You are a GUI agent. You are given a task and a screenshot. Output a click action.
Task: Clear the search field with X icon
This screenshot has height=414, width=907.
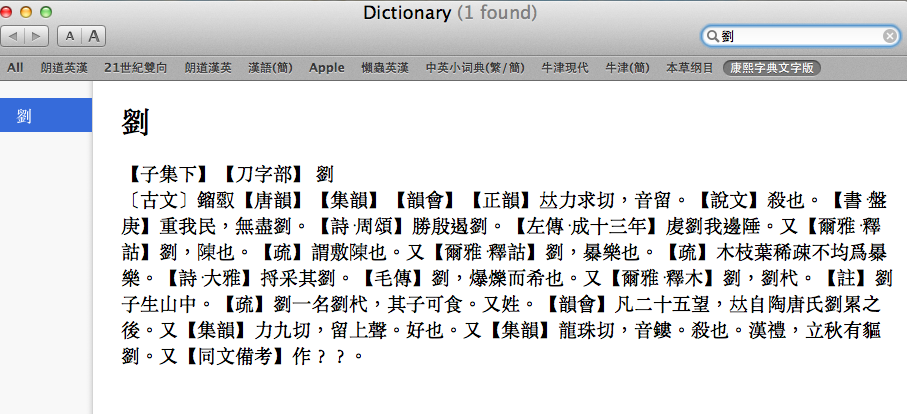pos(889,36)
